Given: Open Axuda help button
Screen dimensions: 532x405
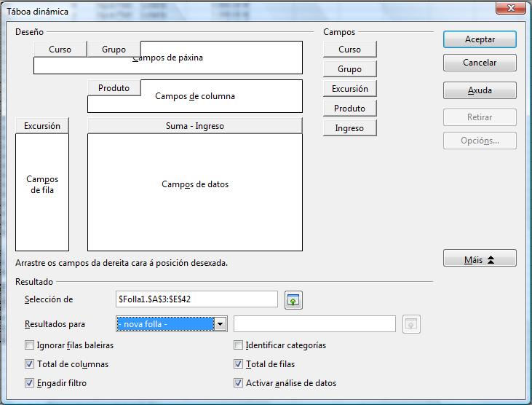Looking at the screenshot, I should [480, 91].
